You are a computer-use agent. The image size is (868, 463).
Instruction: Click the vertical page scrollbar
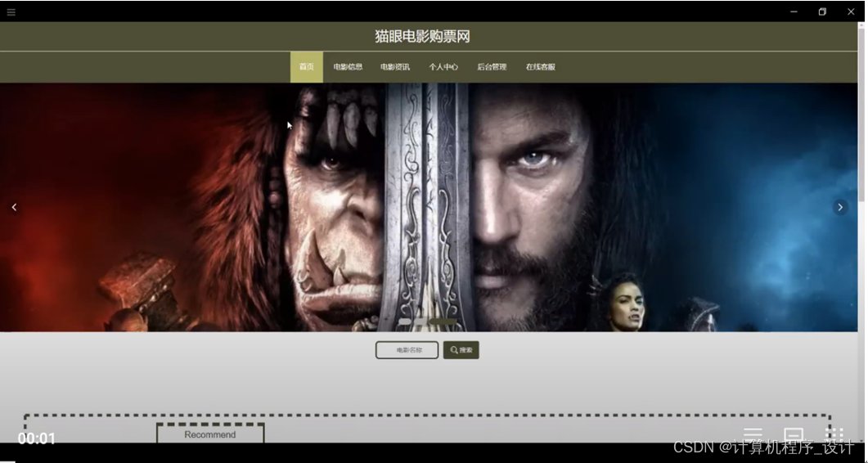pos(861,114)
